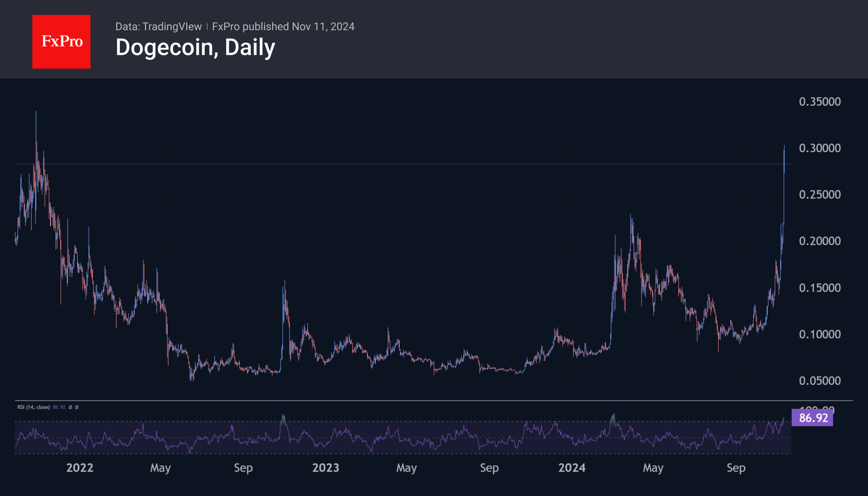The width and height of the screenshot is (868, 496).
Task: Click the purple 86.92 RSI value badge
Action: pyautogui.click(x=812, y=418)
